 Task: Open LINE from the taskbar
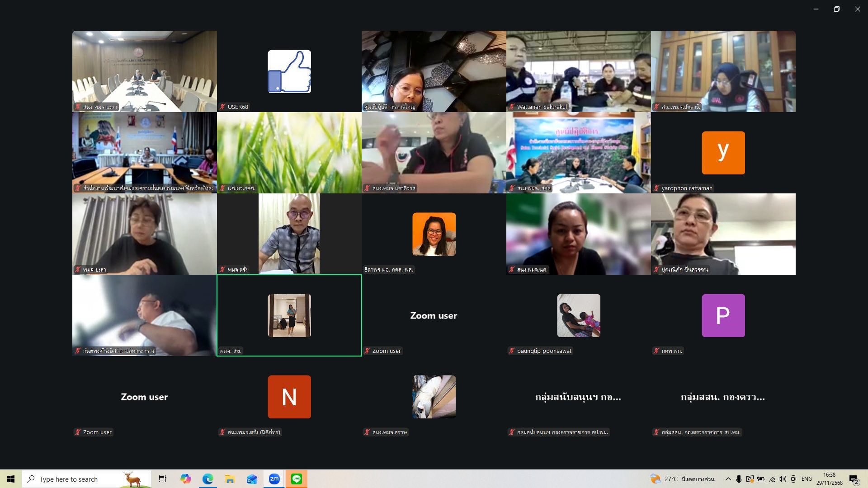pos(297,479)
